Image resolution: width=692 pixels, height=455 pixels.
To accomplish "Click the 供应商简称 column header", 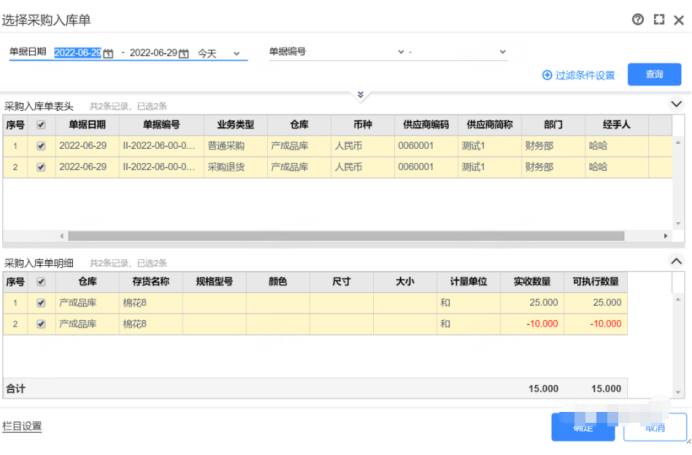I will (489, 125).
